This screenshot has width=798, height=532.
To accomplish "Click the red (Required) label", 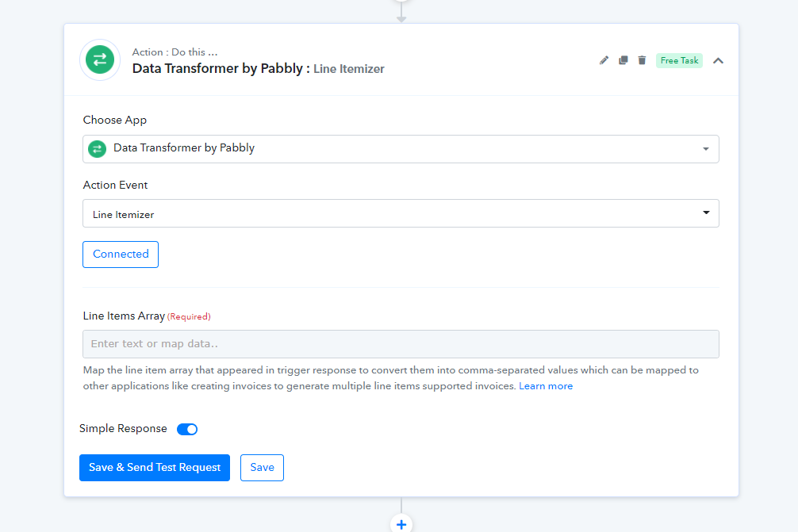I will pos(189,317).
